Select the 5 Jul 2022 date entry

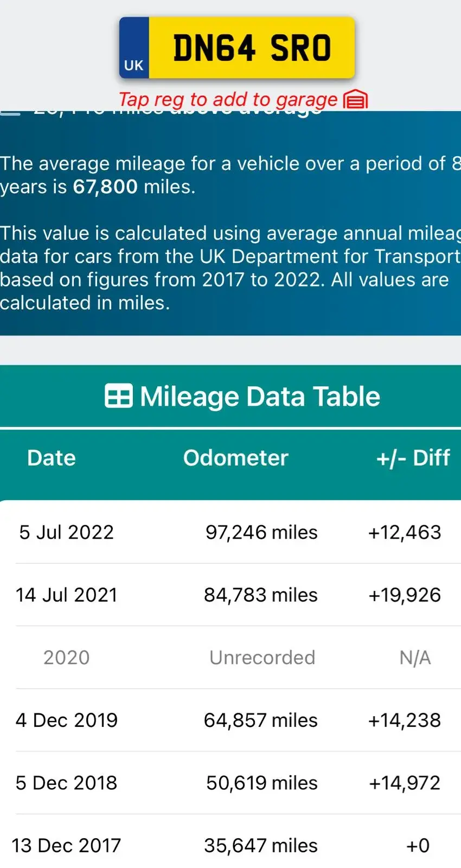(x=67, y=532)
